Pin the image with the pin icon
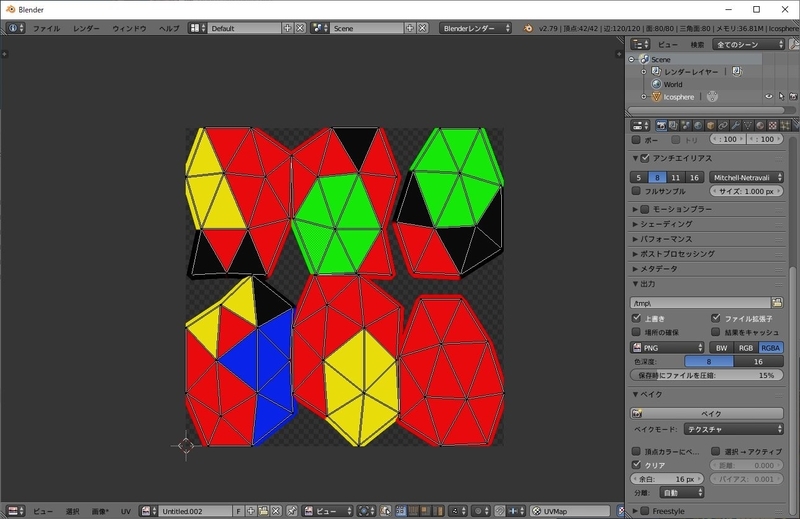Image resolution: width=800 pixels, height=519 pixels. (x=291, y=511)
